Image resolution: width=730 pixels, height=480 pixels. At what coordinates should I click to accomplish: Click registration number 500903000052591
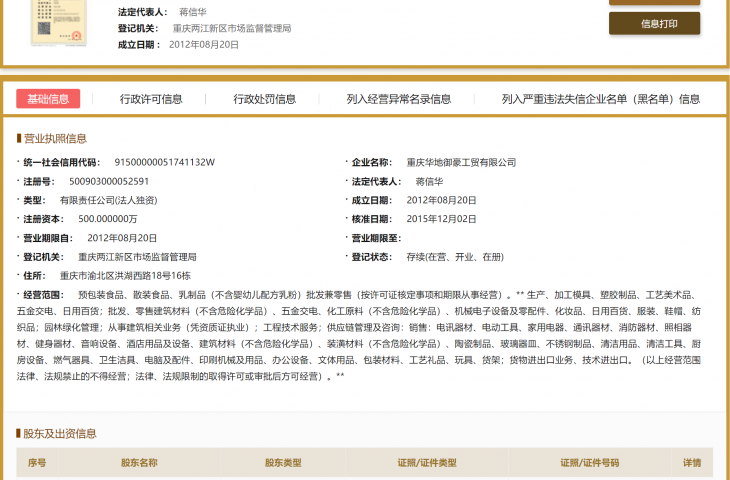tap(109, 182)
